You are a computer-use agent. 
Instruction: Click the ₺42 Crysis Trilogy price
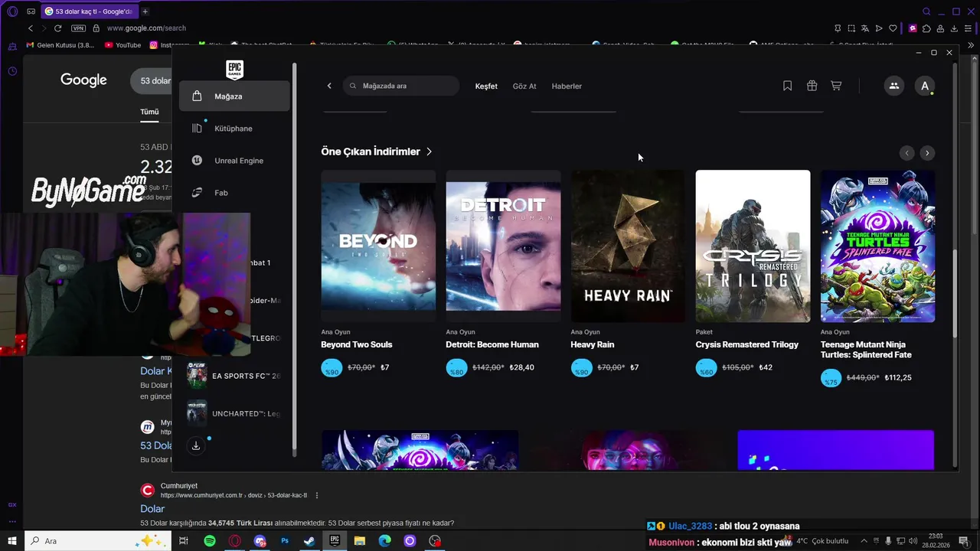coord(766,367)
